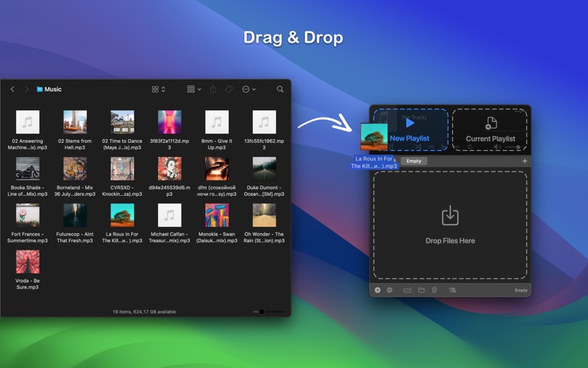Viewport: 588px width, 368px height.
Task: Click the rewind button in player
Action: click(431, 147)
